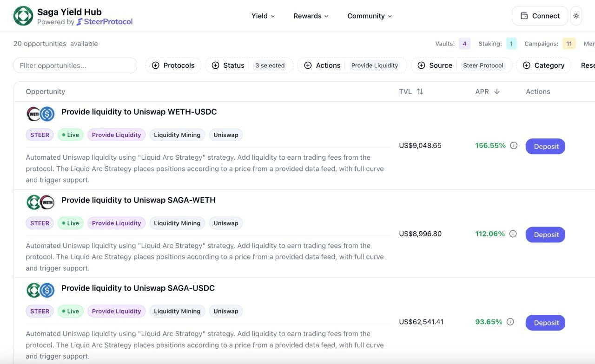Screen dimensions: 595x364
Task: Click the plus icon on Actions filter
Action: click(308, 65)
